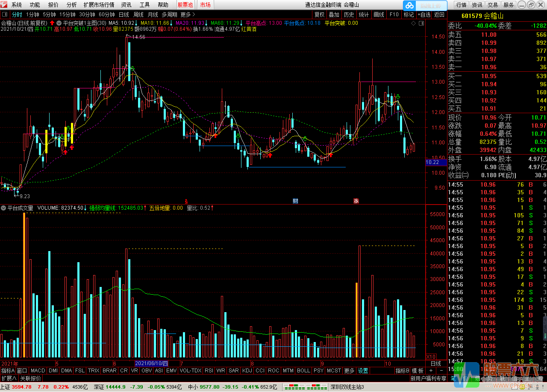Open the 资讯 menu
Viewport: 547px width, 392px height.
click(x=126, y=5)
